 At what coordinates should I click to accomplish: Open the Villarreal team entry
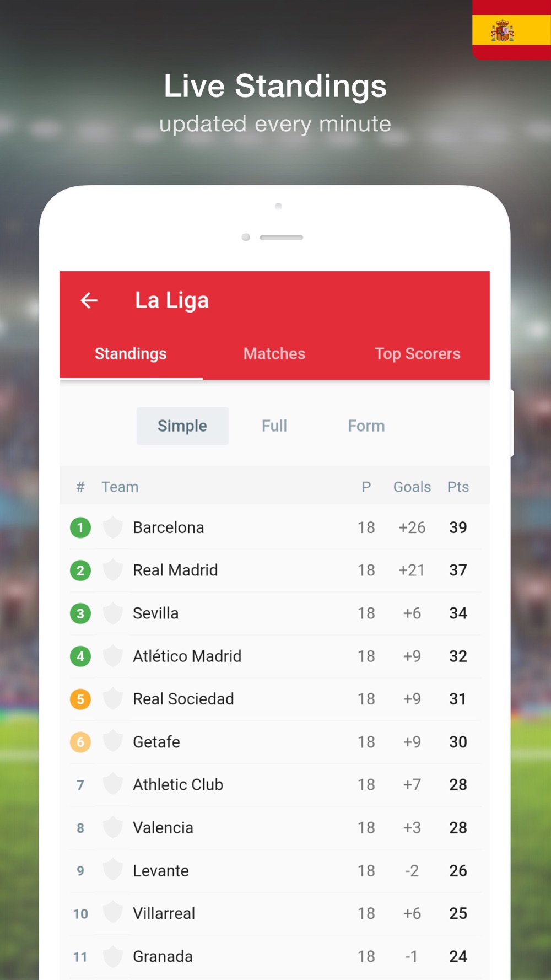(x=274, y=913)
